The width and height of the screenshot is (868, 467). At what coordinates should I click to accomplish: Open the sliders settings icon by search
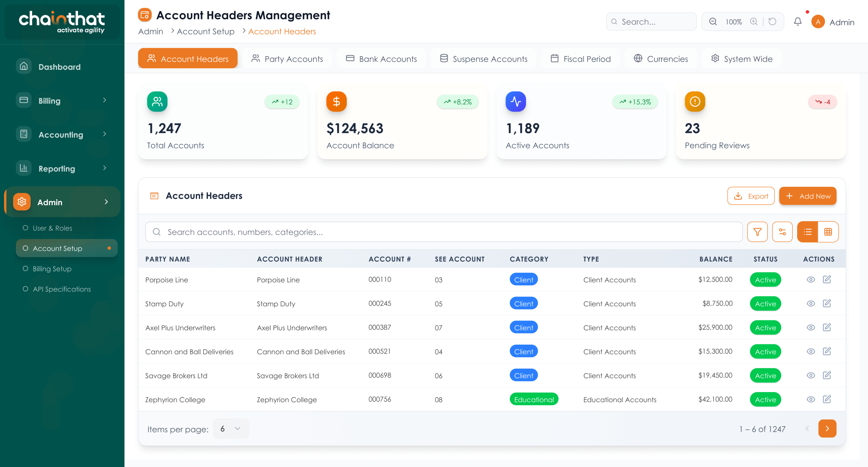click(782, 232)
